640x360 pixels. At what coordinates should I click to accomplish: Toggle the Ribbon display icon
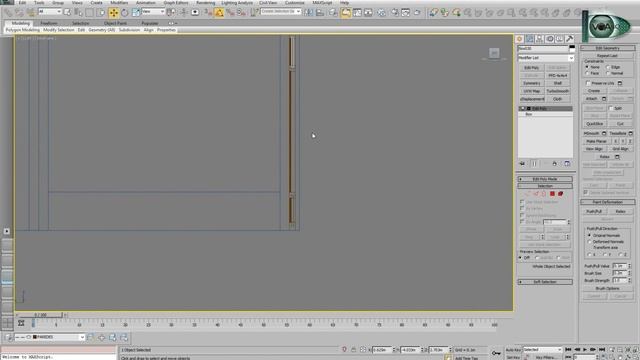[x=346, y=13]
